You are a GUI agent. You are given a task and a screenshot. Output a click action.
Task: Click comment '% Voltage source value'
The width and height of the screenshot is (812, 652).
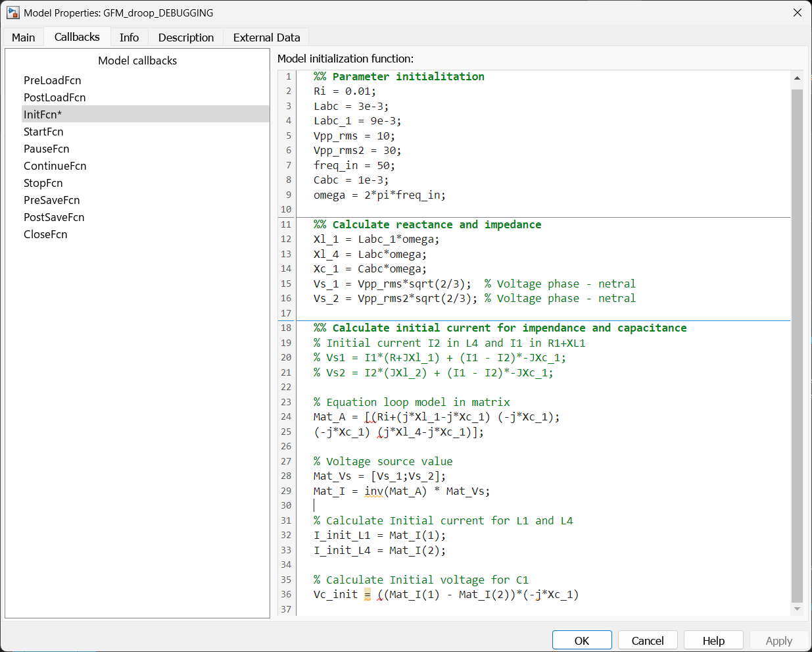[383, 461]
